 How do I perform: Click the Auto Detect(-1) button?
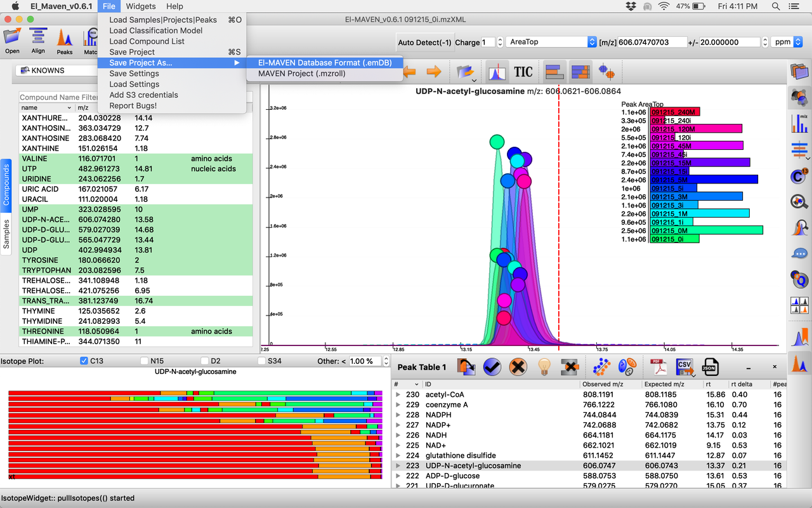(424, 43)
